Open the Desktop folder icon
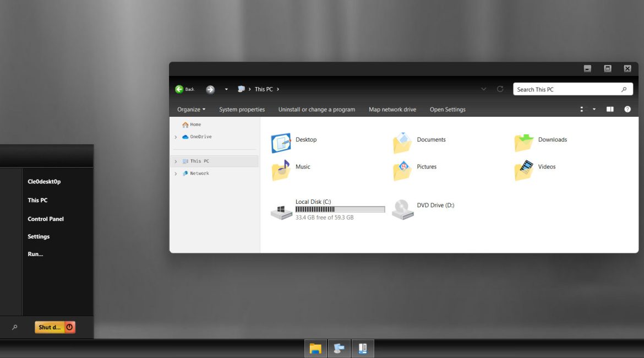644x358 pixels. 281,143
